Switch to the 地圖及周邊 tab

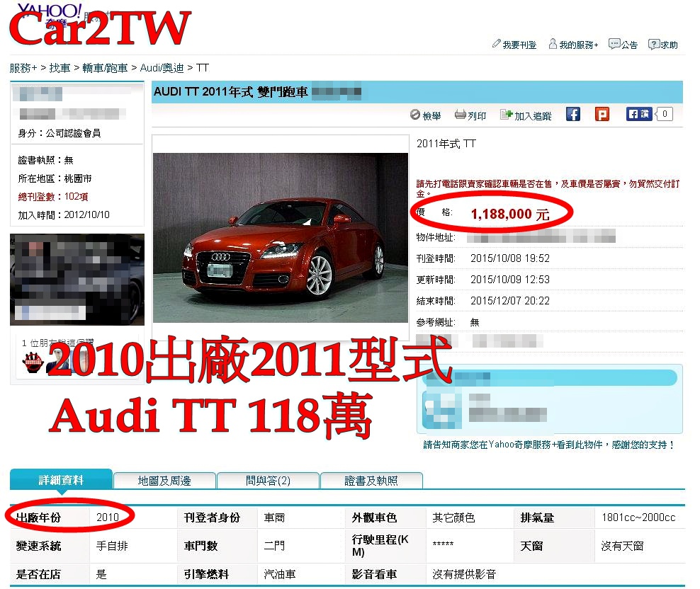(164, 481)
